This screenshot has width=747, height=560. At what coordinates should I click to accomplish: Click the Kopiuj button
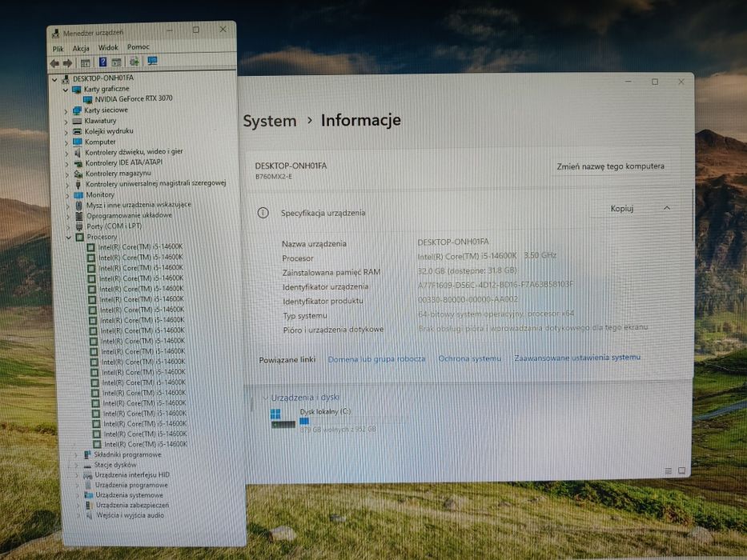pyautogui.click(x=622, y=209)
